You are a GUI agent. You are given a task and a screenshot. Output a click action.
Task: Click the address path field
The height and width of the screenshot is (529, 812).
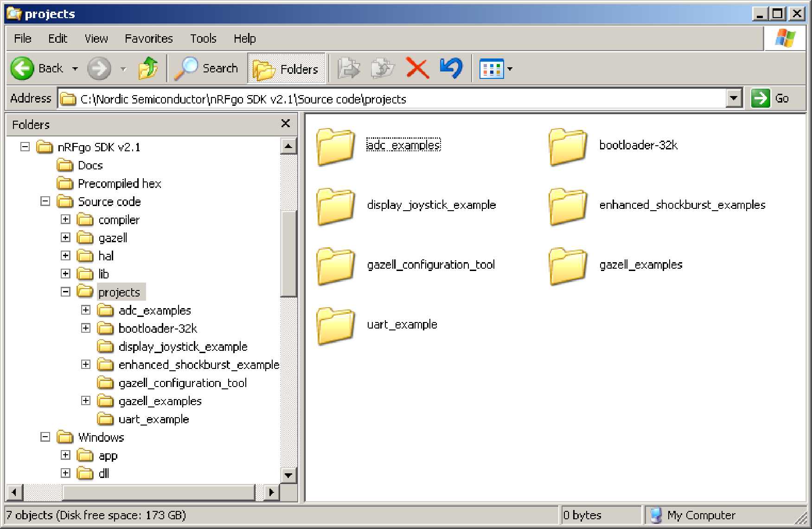tap(392, 99)
